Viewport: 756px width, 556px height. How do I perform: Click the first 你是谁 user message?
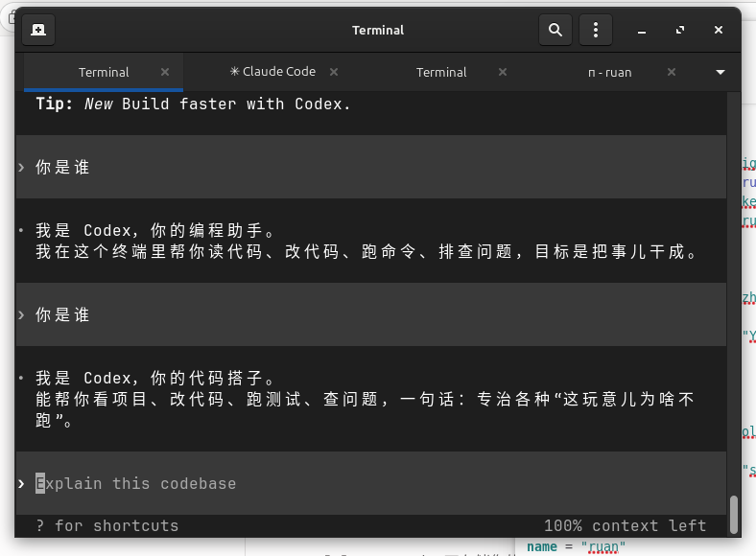tap(62, 167)
